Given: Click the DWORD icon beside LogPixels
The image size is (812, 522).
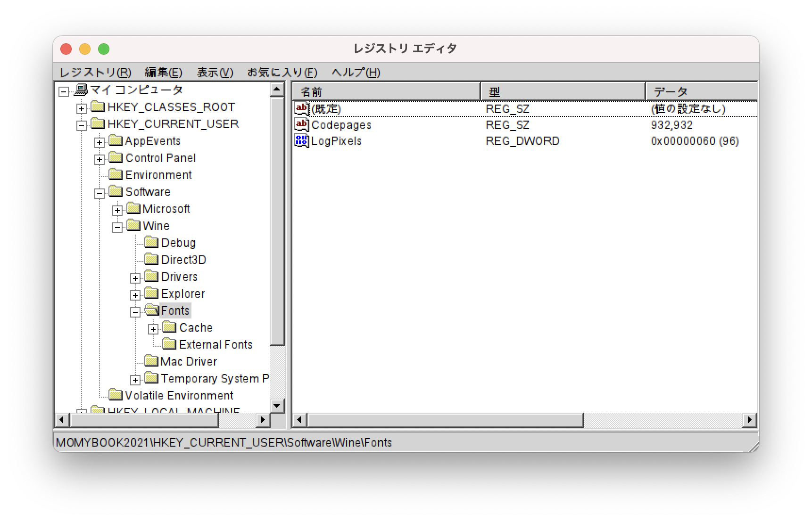Looking at the screenshot, I should tap(301, 140).
